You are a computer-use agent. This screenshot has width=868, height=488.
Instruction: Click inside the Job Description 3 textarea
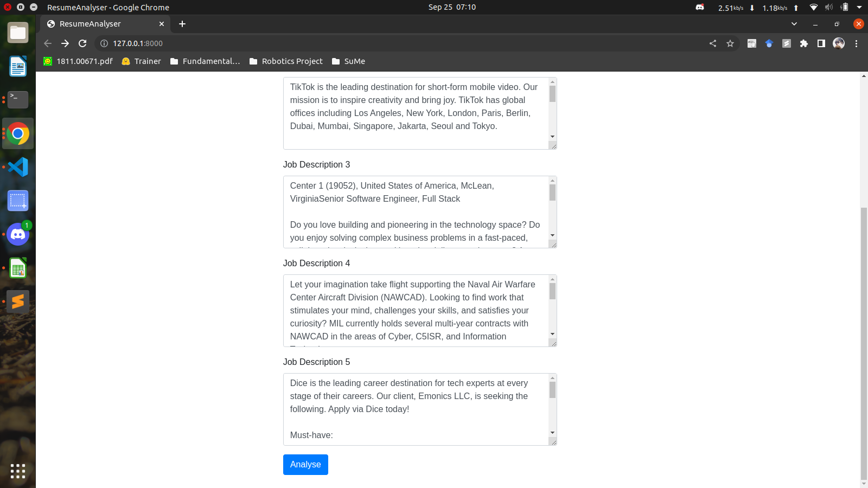point(416,212)
